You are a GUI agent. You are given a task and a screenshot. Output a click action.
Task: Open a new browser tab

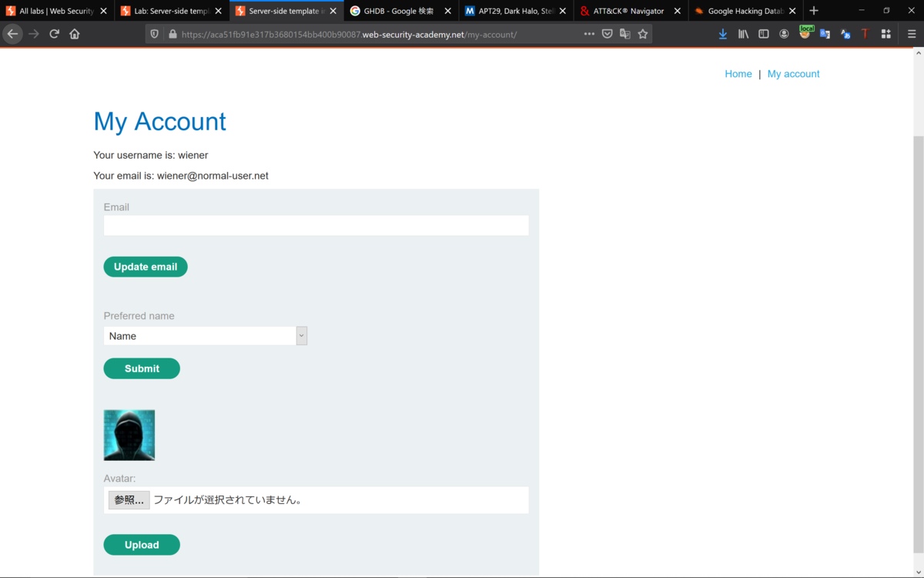(x=814, y=11)
